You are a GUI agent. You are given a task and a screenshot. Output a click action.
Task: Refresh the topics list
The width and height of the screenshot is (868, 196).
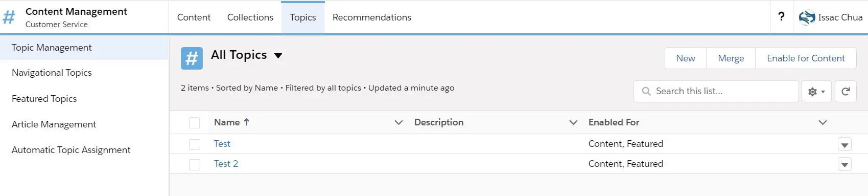pyautogui.click(x=846, y=92)
